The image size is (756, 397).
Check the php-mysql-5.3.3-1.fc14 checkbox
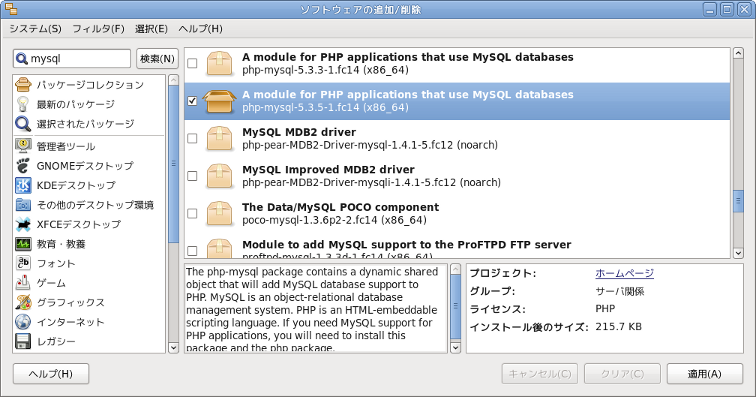click(x=192, y=63)
